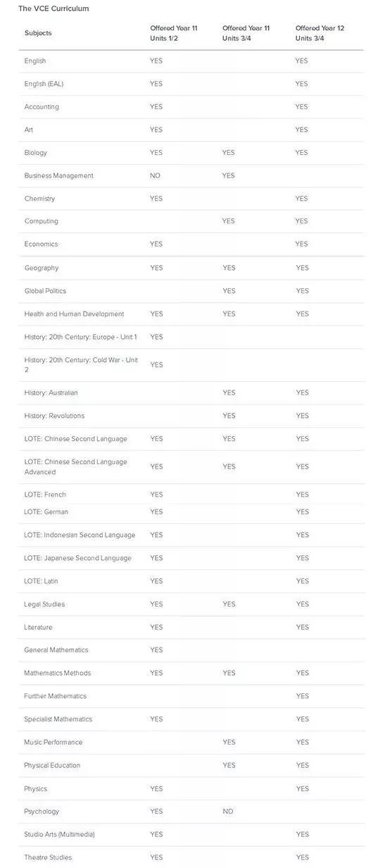The width and height of the screenshot is (380, 868).
Task: Select the English (EAL) subject text
Action: [44, 84]
